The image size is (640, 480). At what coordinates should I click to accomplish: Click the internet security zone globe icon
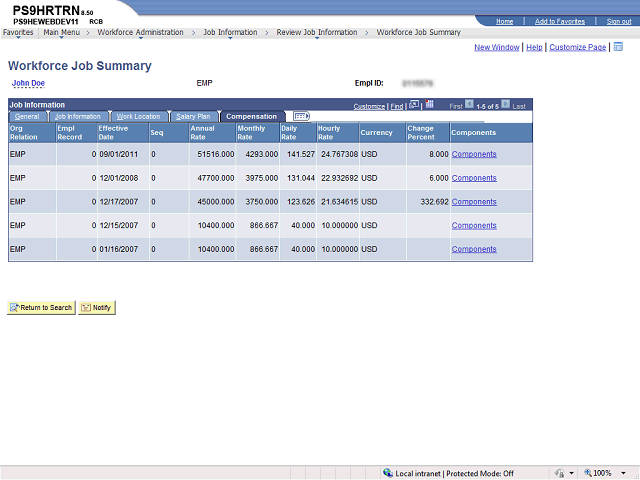coord(388,473)
